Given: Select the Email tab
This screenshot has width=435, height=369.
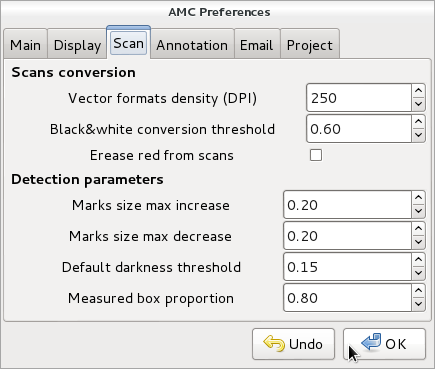Looking at the screenshot, I should 256,45.
